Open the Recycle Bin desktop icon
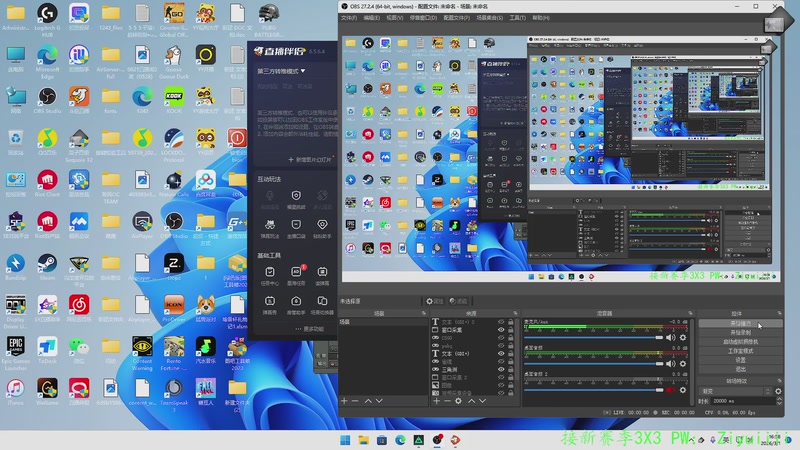 [15, 142]
